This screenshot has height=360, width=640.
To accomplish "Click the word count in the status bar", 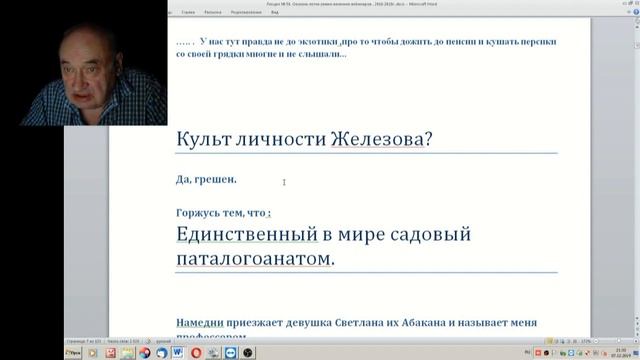I will pos(123,341).
